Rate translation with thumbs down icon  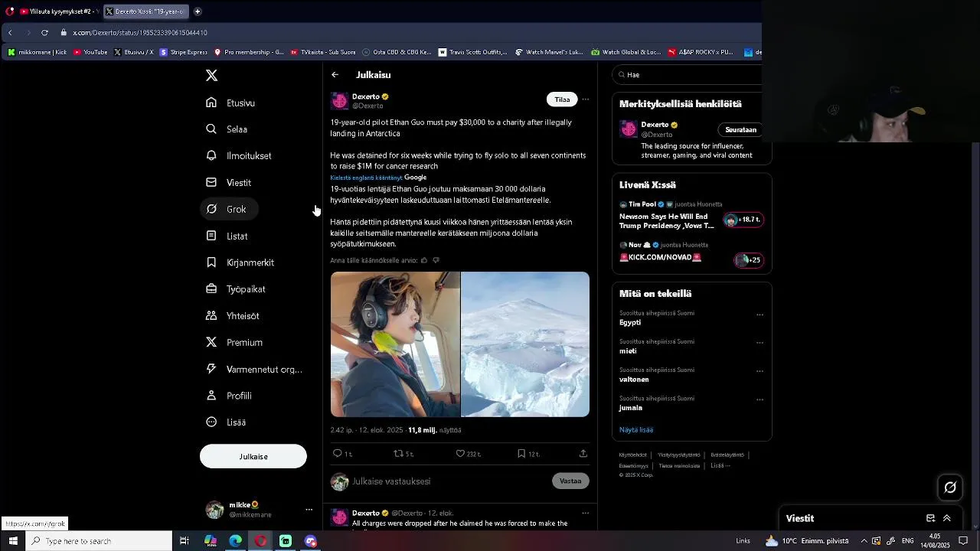point(436,261)
